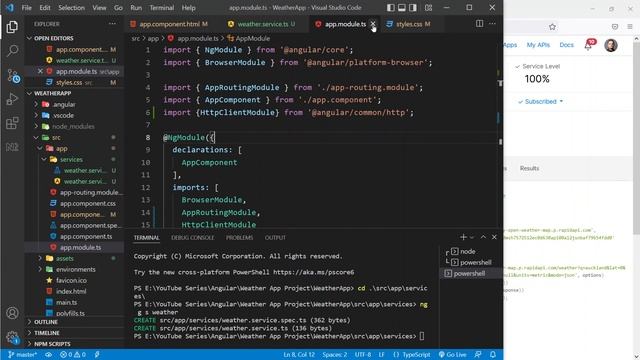The width and height of the screenshot is (640, 360).
Task: Maximize the terminal panel with the chevron
Action: point(483,237)
